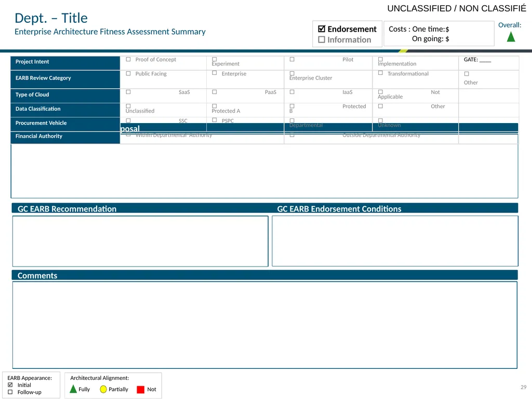Click the Project Intent row label

tap(32, 62)
